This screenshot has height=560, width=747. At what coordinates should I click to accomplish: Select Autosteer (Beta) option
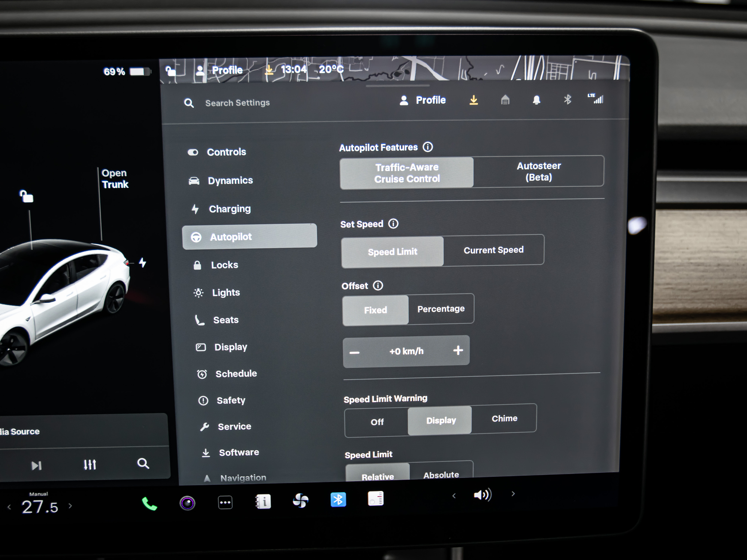(538, 171)
